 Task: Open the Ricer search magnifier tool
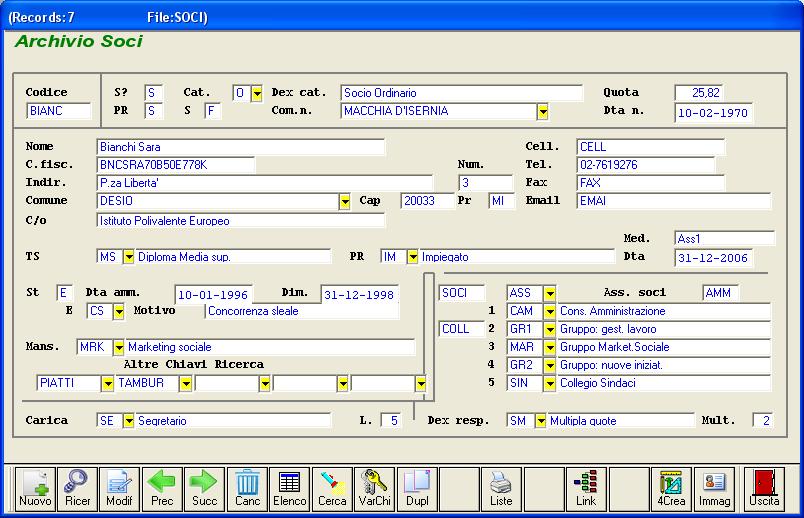click(77, 489)
